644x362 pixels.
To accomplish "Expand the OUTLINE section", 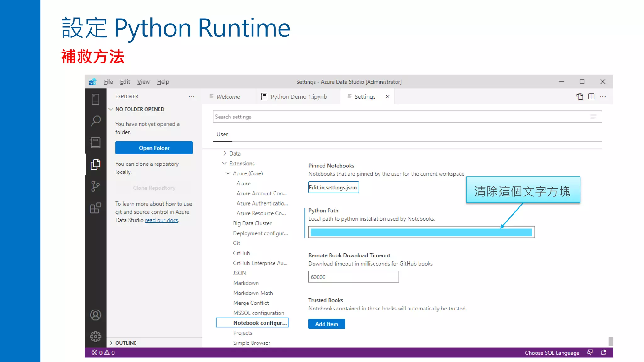I will (111, 343).
